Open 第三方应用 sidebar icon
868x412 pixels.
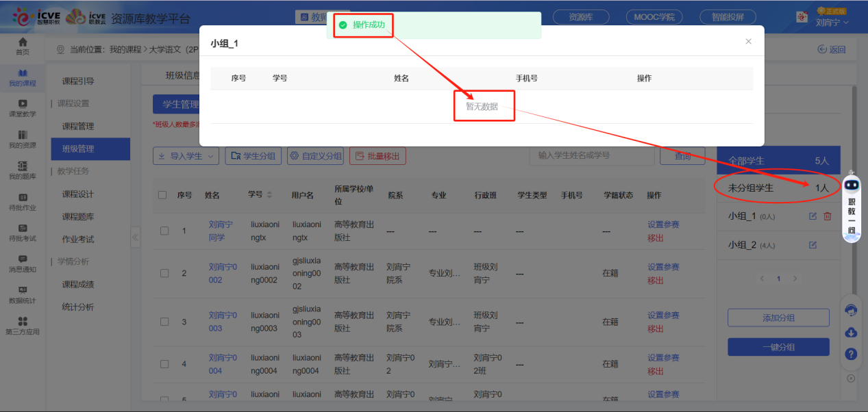click(23, 325)
